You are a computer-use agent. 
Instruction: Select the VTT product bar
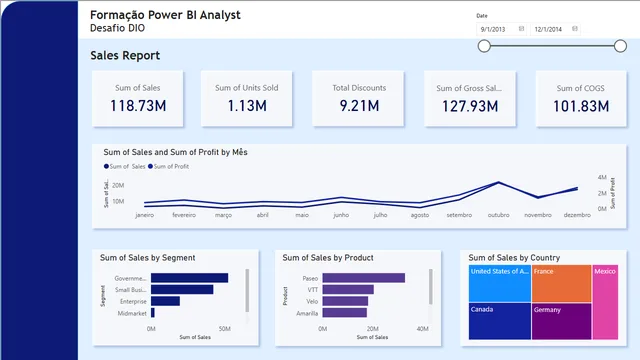point(348,289)
